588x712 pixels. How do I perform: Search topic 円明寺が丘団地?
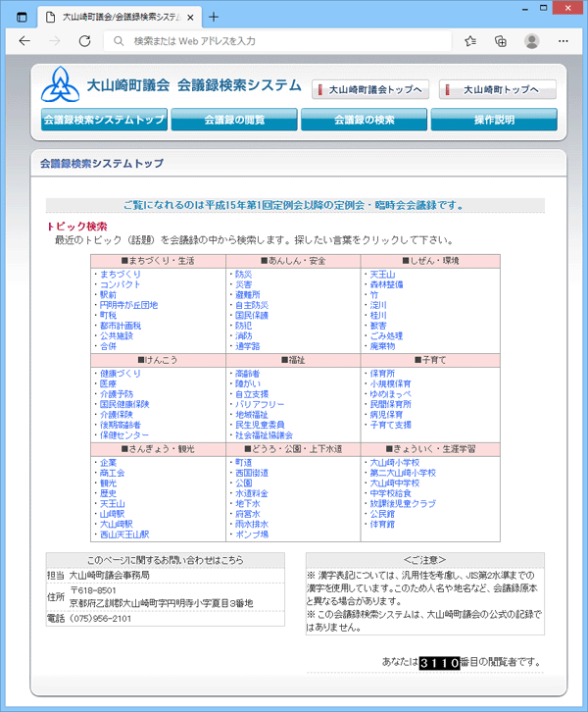(128, 305)
